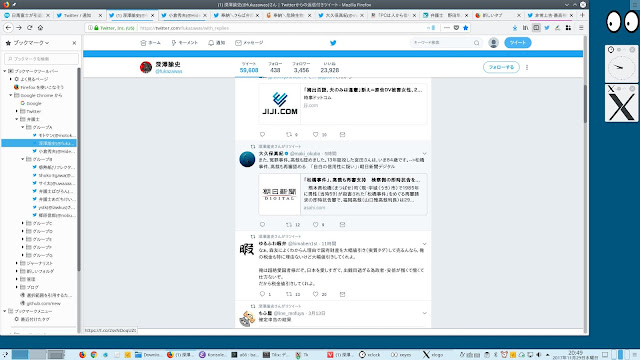
Task: Open the dropdown chevron on the 暇 avatar tweet
Action: pyautogui.click(x=424, y=244)
